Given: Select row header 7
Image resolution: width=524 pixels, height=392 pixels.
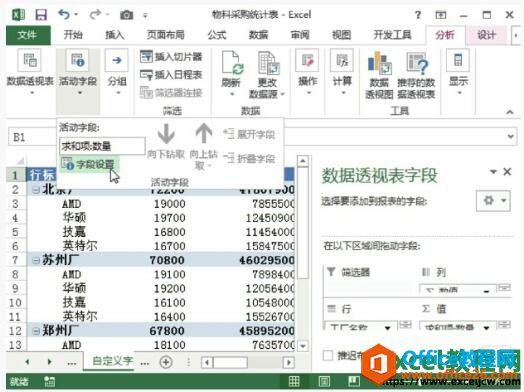Looking at the screenshot, I should [x=15, y=260].
